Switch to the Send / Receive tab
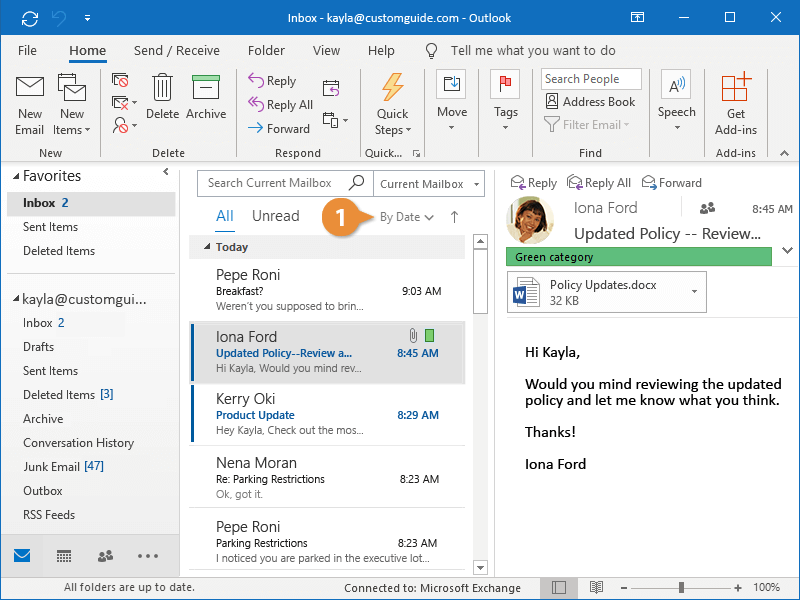 click(x=177, y=51)
